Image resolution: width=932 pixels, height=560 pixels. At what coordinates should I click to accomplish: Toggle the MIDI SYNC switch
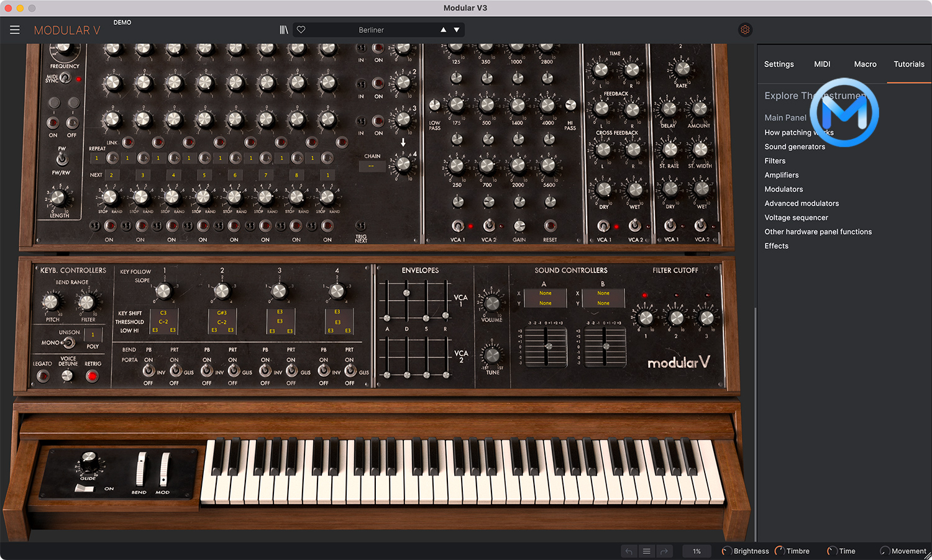[x=65, y=79]
